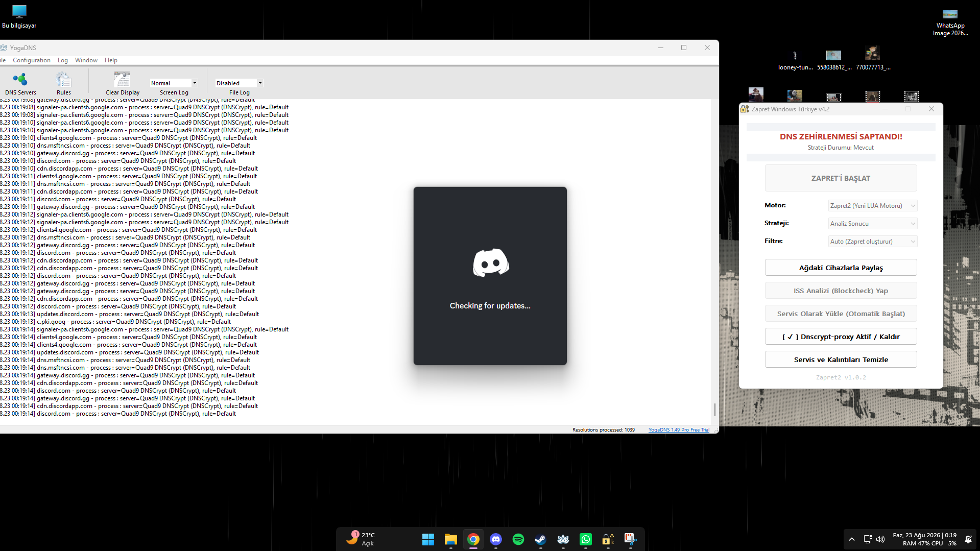Screen dimensions: 980x551
Task: Click the YogaDNS title bar app icon
Action: tap(4, 47)
